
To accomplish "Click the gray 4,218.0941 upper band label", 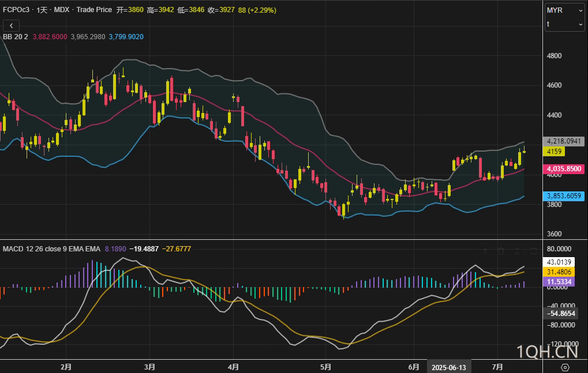I will coord(564,141).
